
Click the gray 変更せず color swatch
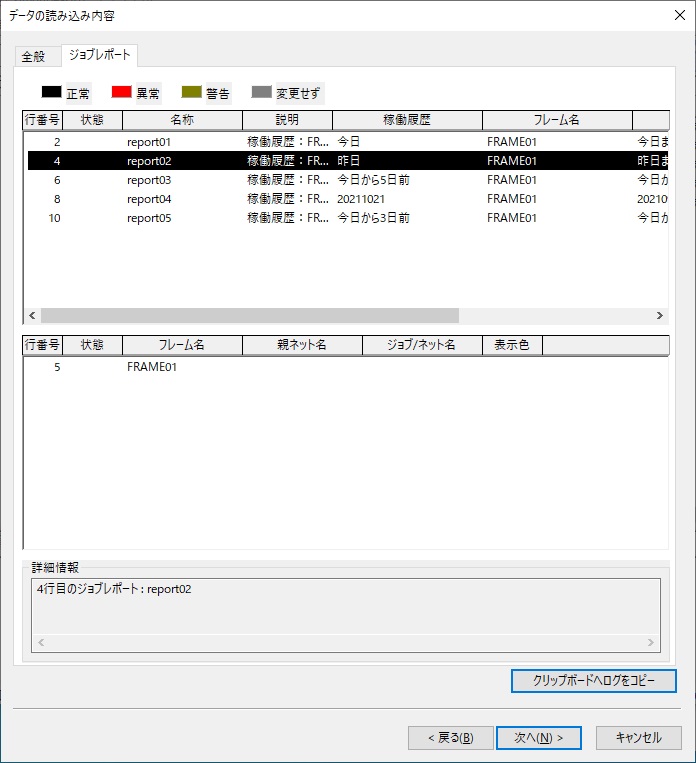coord(261,92)
